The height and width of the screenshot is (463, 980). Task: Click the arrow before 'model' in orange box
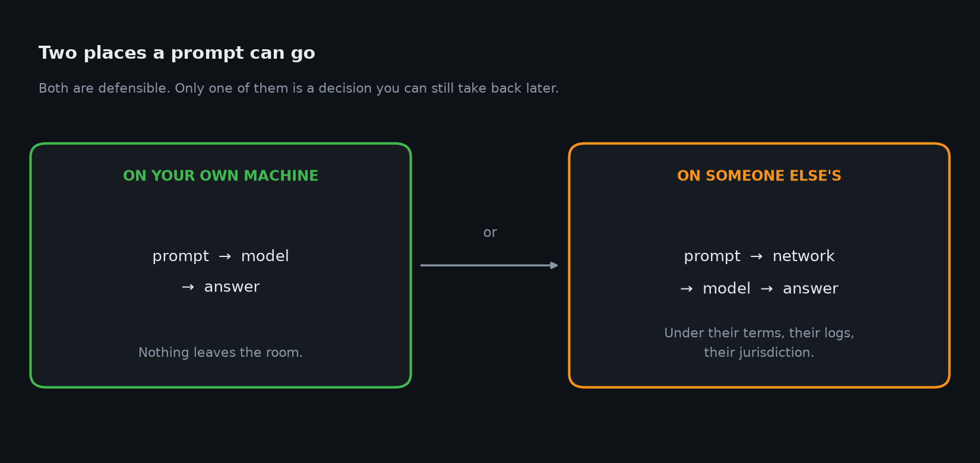click(687, 289)
